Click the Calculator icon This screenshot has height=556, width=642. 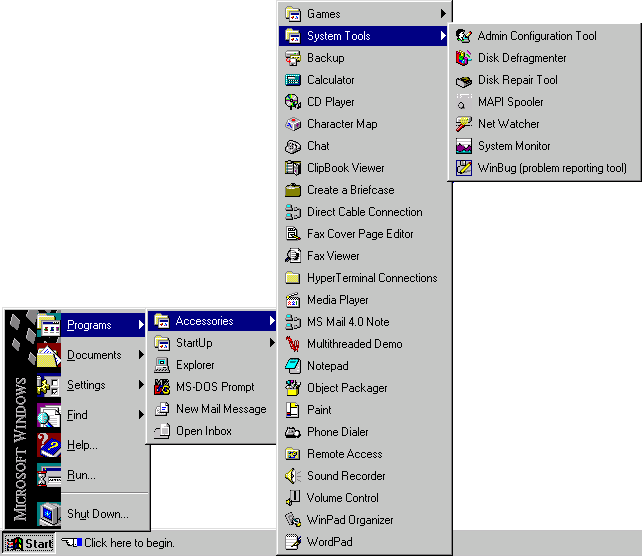(293, 80)
